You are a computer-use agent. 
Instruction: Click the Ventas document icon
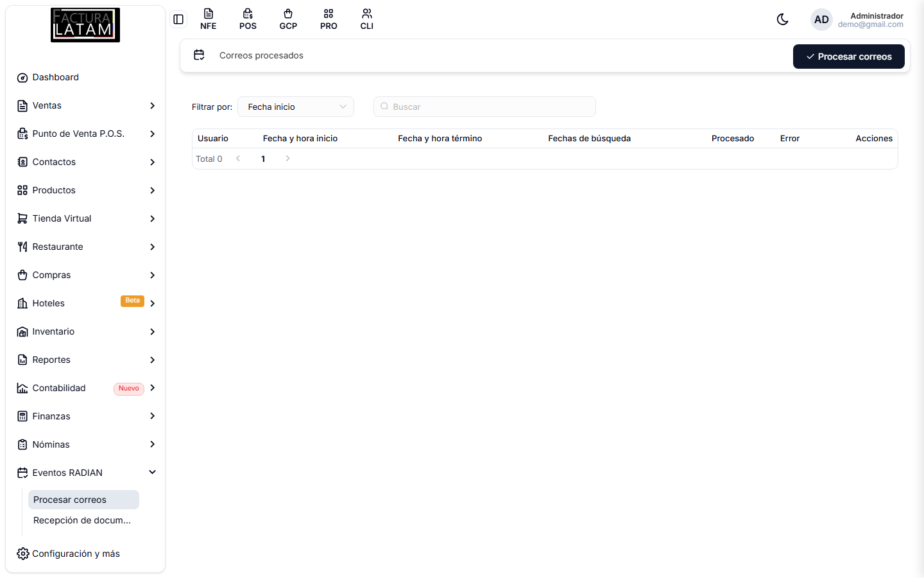[22, 106]
